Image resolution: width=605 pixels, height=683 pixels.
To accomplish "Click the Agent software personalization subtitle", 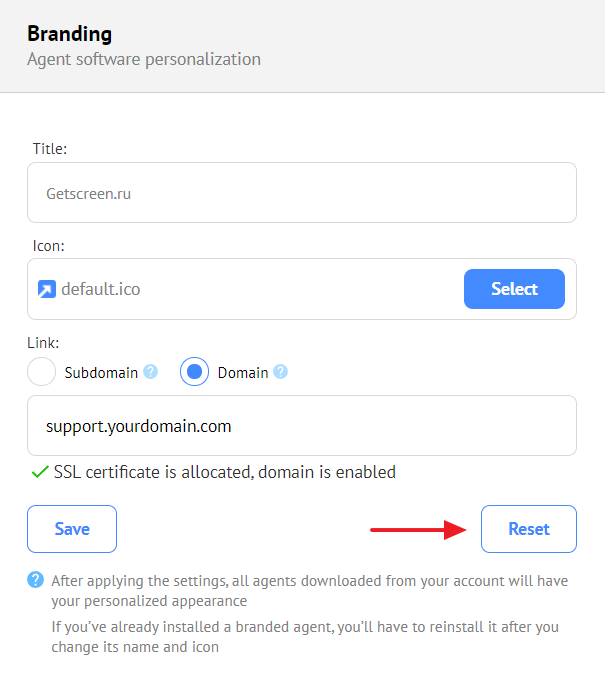I will tap(144, 60).
